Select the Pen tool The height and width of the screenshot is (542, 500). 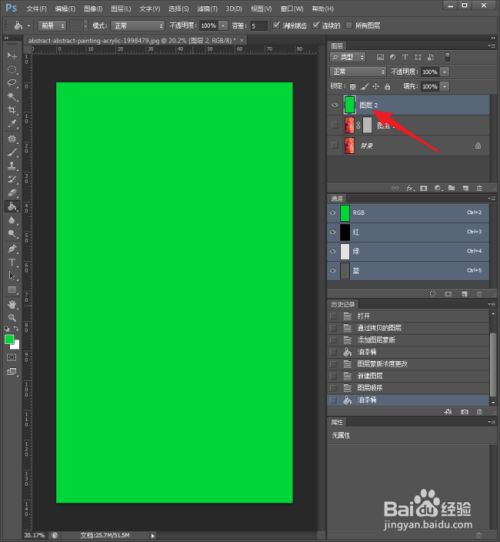click(x=12, y=249)
